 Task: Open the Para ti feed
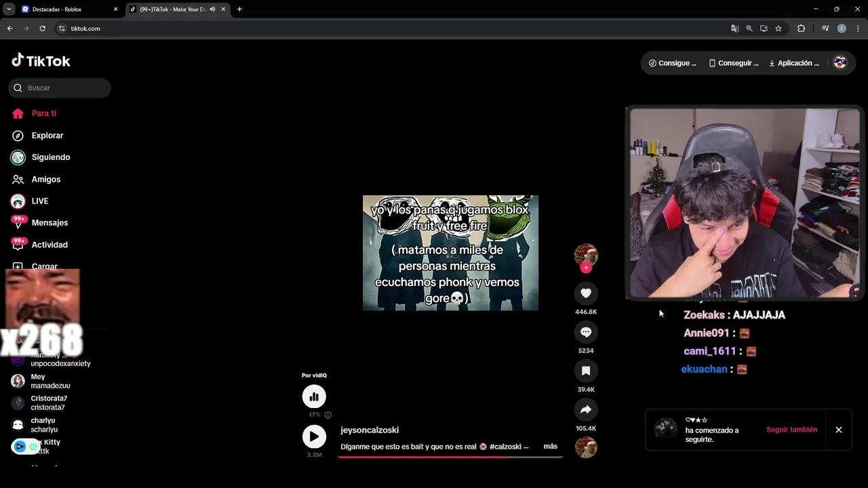pyautogui.click(x=43, y=113)
